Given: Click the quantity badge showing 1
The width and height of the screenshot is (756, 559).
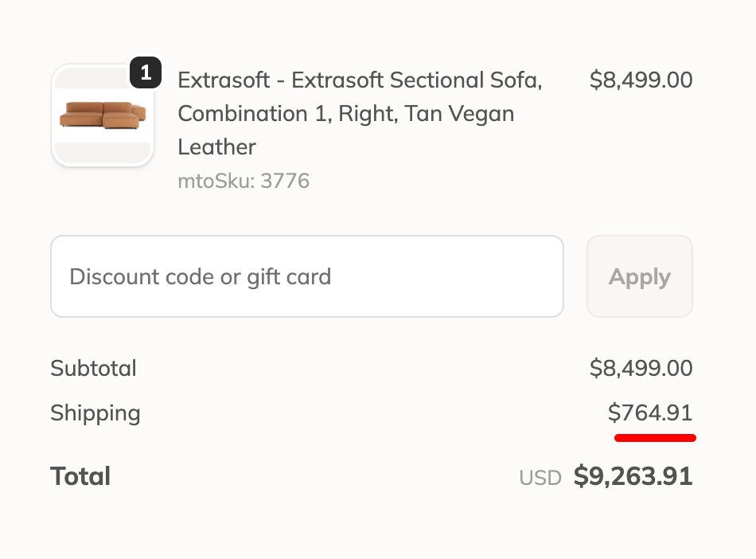Looking at the screenshot, I should point(145,73).
